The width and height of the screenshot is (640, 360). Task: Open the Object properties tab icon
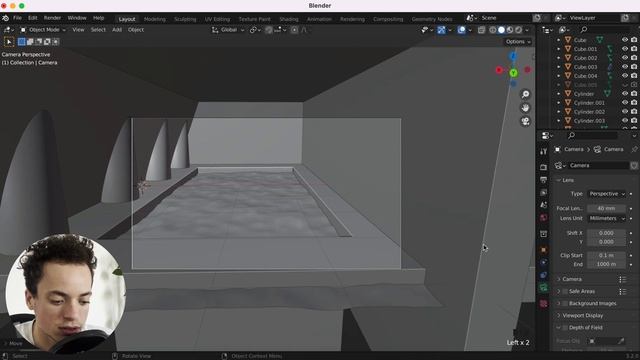click(543, 250)
